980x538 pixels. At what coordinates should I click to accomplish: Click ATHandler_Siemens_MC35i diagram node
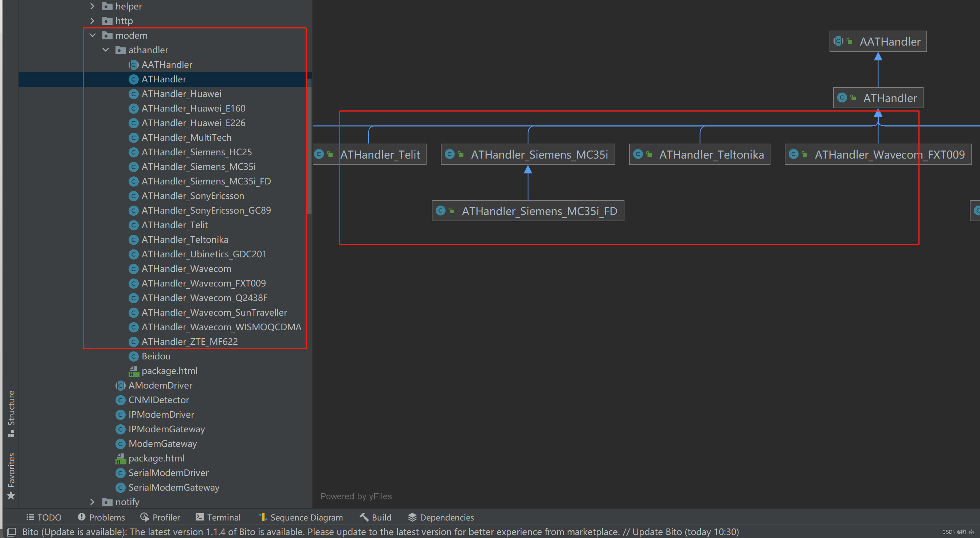(x=528, y=154)
